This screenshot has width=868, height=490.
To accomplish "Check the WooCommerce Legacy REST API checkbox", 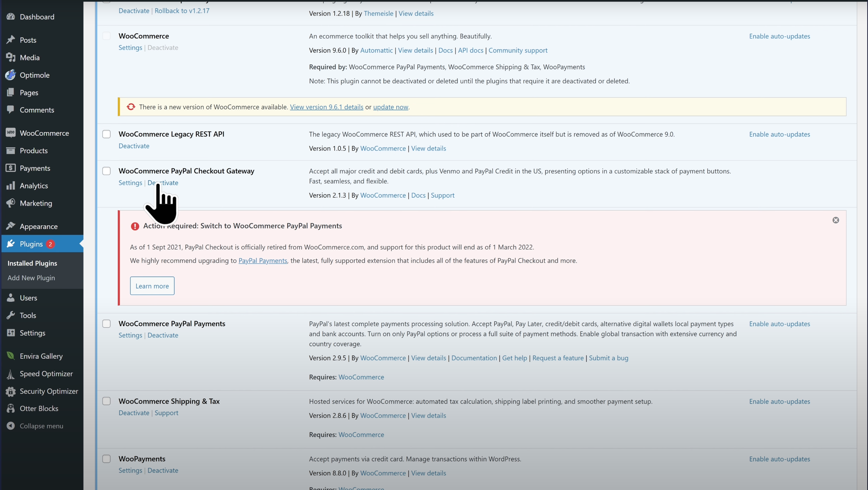I will (x=107, y=134).
